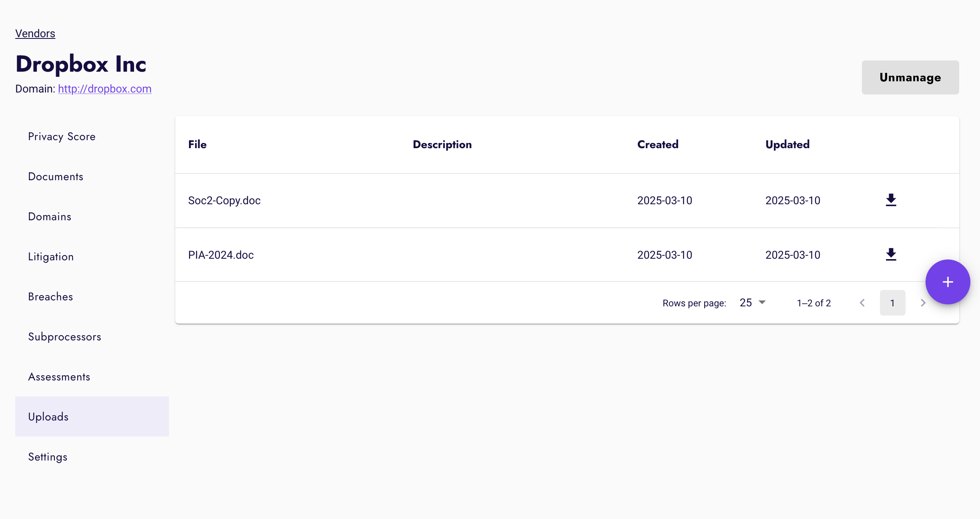Open the vendor Settings section
The height and width of the screenshot is (519, 980).
(92, 457)
